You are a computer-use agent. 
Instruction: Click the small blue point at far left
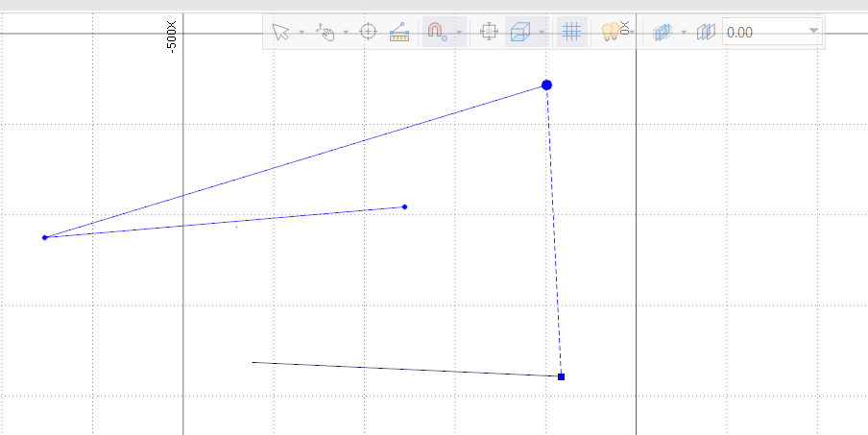tap(44, 237)
